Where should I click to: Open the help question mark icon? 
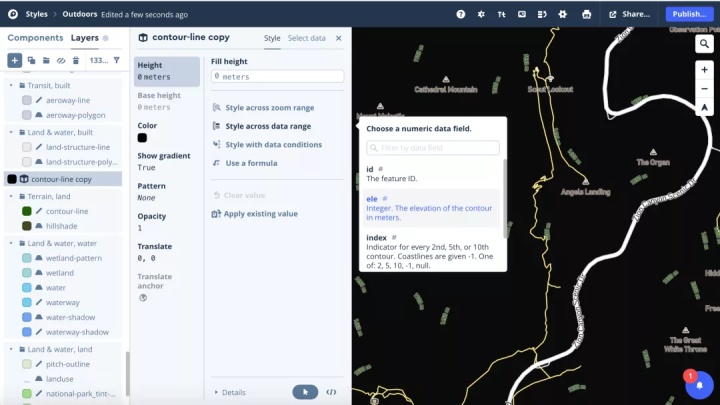(x=461, y=14)
